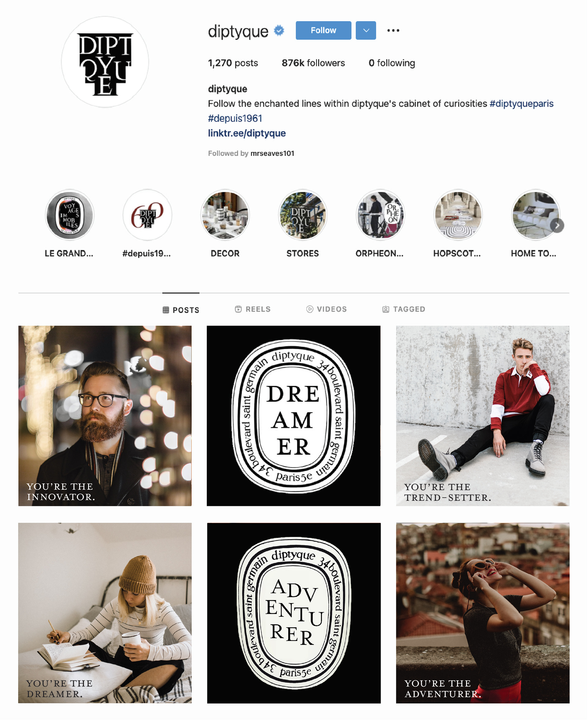588x720 pixels.
Task: Switch to the REELS tab
Action: [x=253, y=309]
